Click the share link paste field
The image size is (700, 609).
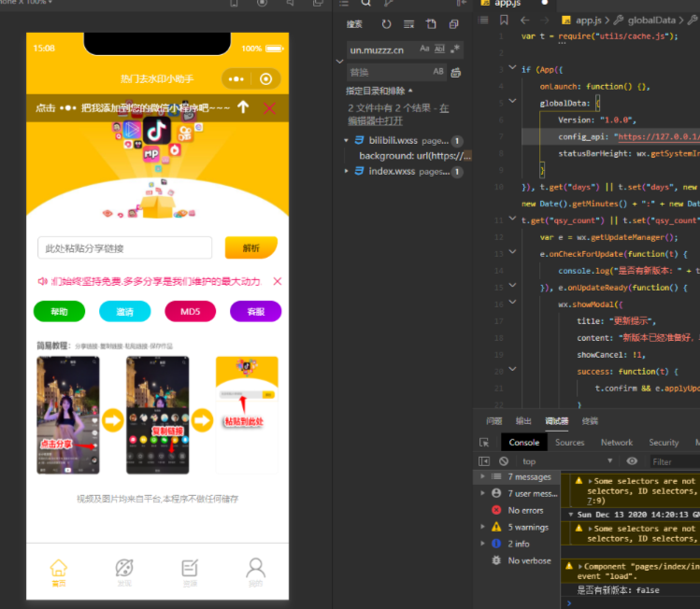click(x=125, y=248)
